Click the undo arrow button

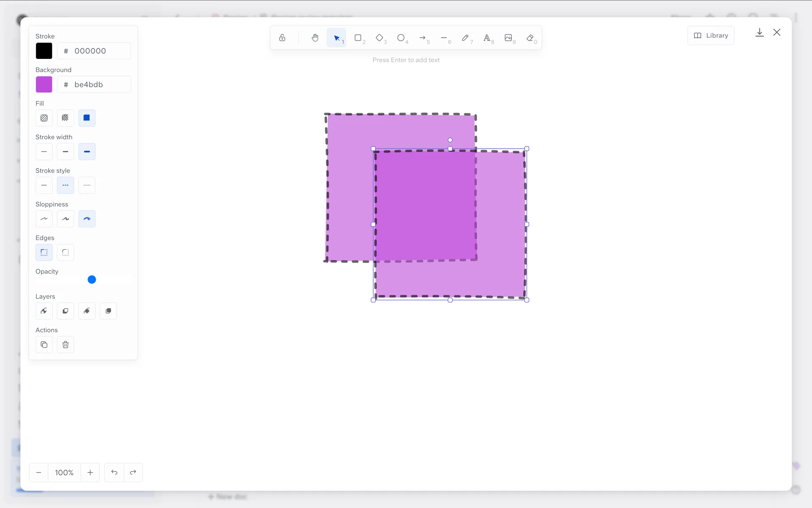[x=114, y=472]
